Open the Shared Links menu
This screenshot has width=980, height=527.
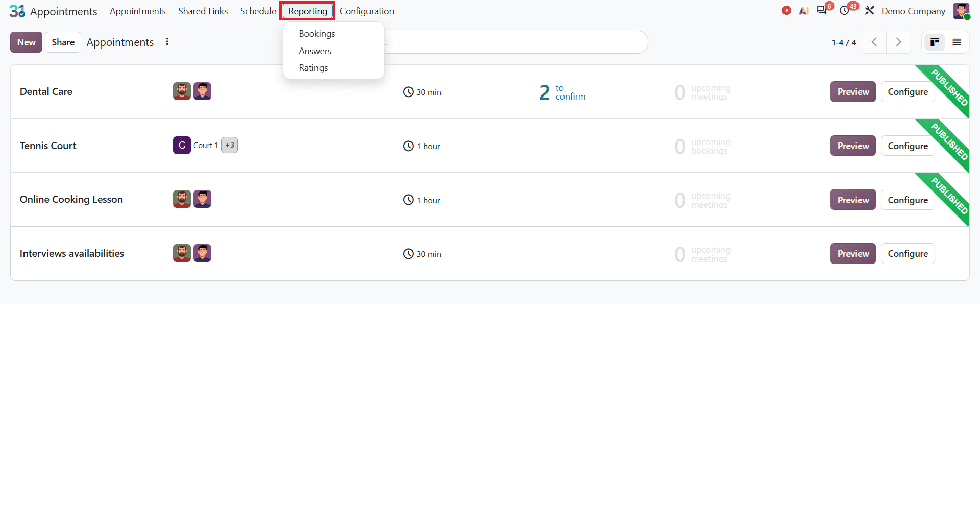point(203,11)
